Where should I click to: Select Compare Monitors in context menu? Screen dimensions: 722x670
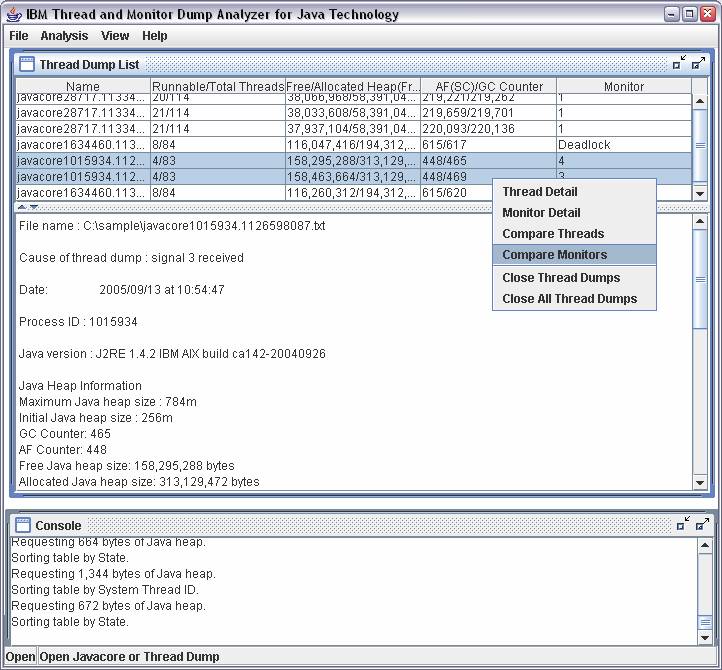(574, 255)
